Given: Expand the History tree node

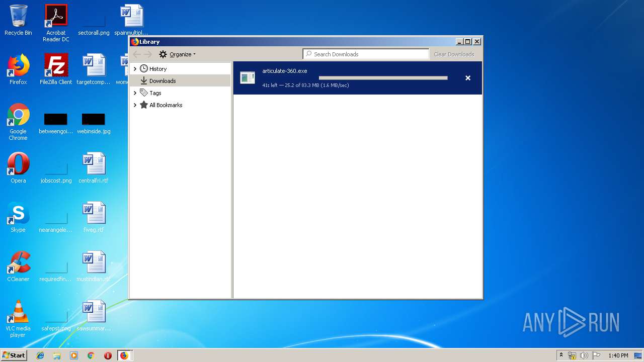Looking at the screenshot, I should click(135, 69).
